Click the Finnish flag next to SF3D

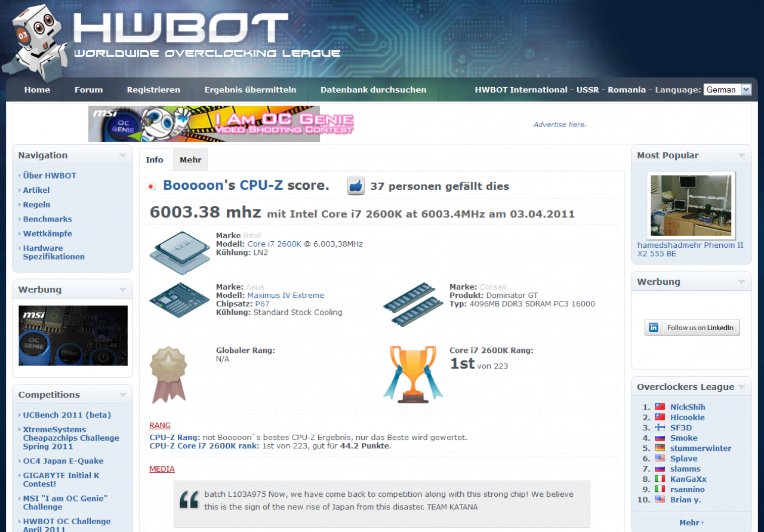point(660,428)
